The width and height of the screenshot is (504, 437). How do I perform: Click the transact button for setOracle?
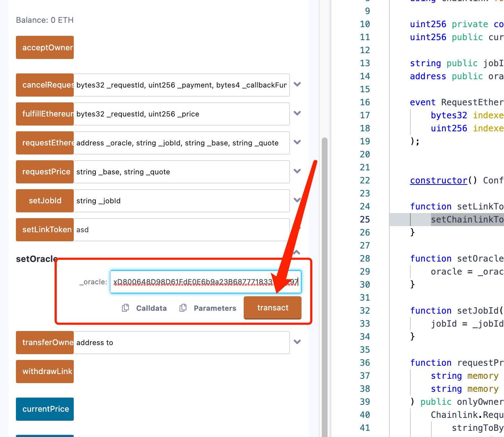[273, 308]
